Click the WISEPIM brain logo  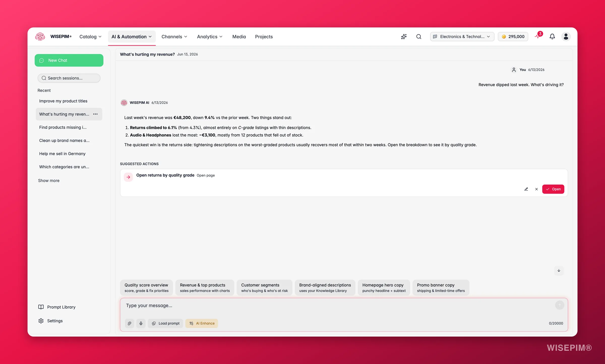pyautogui.click(x=40, y=37)
